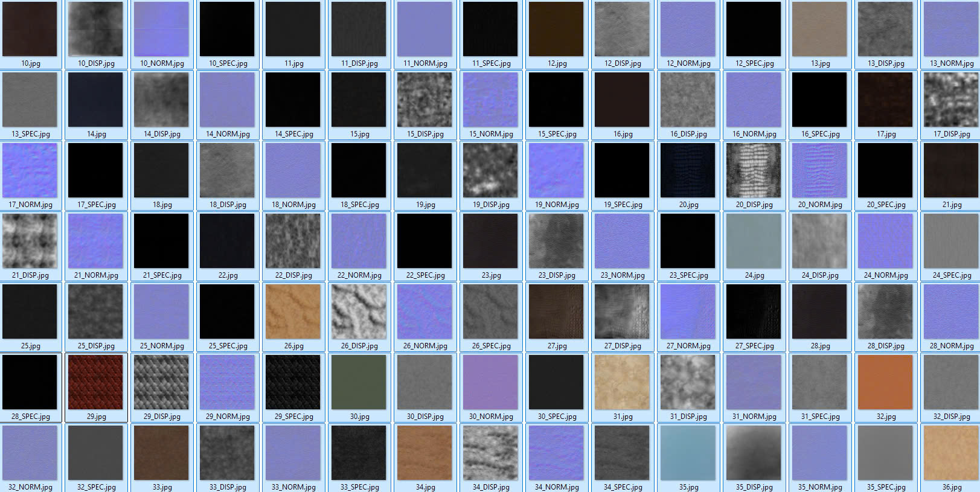The width and height of the screenshot is (980, 492).
Task: Open the 26.jpg tan leather texture
Action: tap(293, 311)
